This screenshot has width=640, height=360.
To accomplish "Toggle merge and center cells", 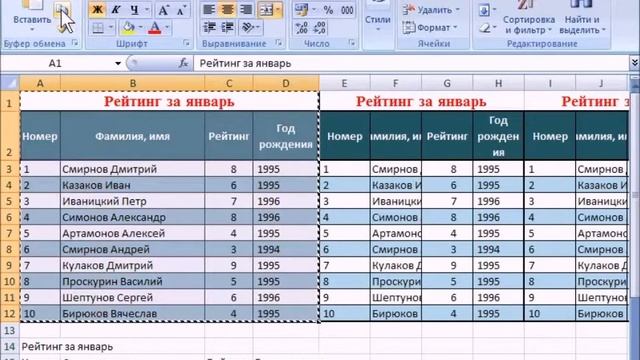I will point(266,10).
